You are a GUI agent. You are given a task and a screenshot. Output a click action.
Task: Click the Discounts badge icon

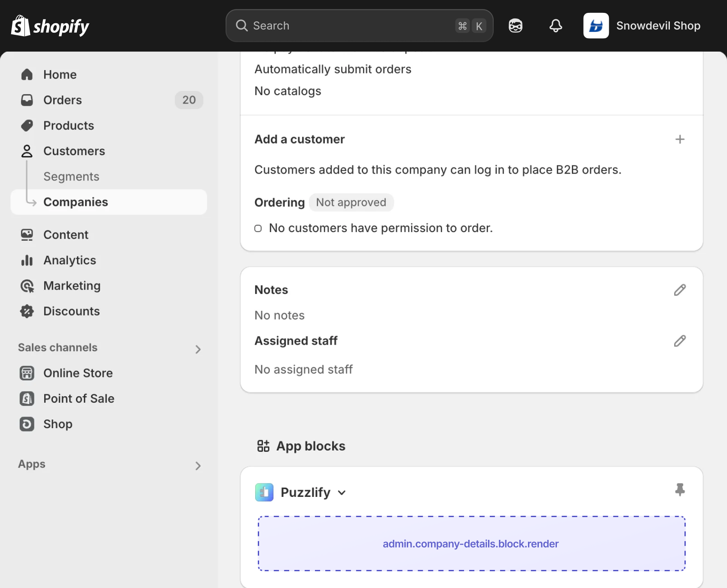(x=27, y=311)
